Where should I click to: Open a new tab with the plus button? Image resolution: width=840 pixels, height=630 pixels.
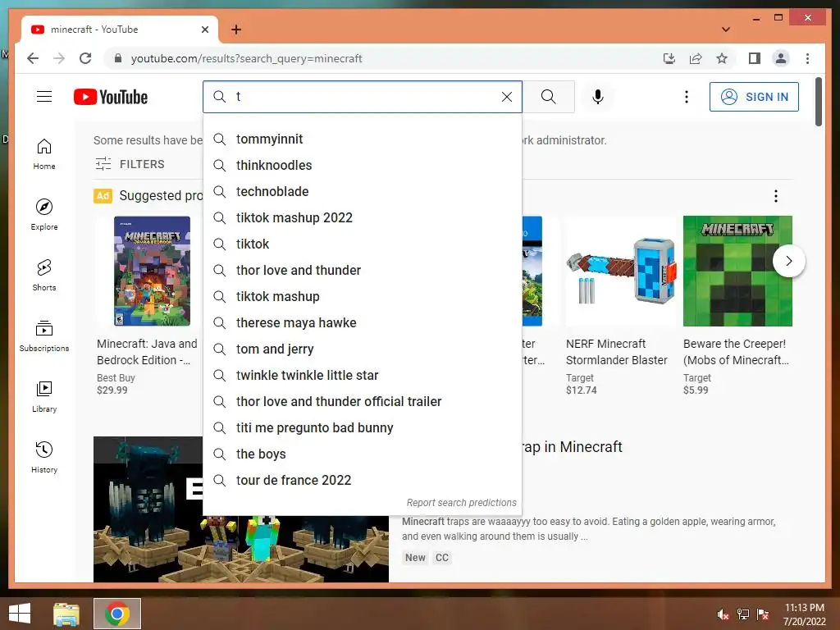pos(235,30)
